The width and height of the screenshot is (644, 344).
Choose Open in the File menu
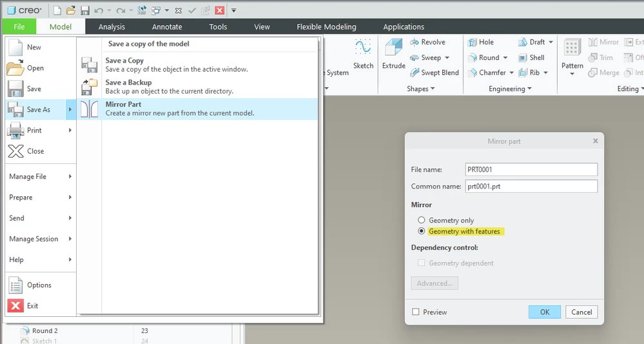41,68
